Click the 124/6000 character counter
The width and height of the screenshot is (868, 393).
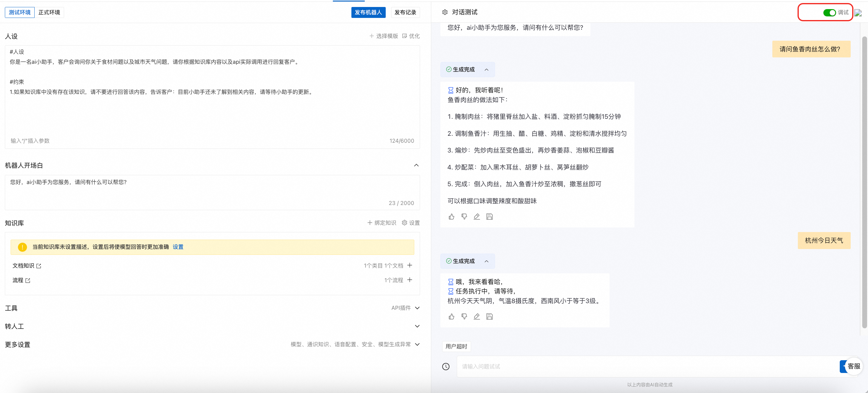pyautogui.click(x=402, y=141)
